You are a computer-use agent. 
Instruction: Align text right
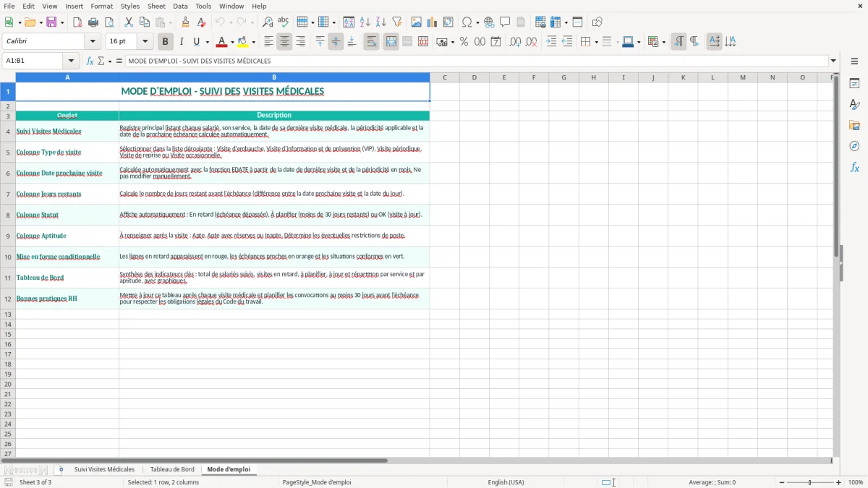301,42
